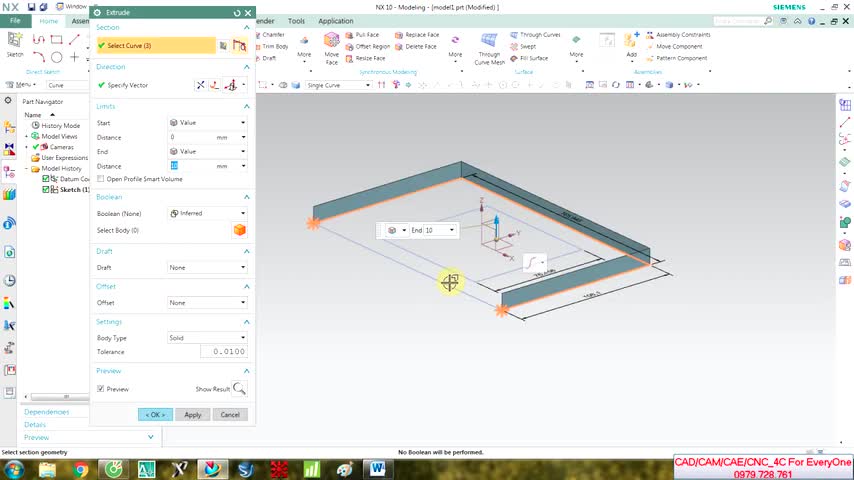Click the Tolerance value field

pyautogui.click(x=224, y=352)
